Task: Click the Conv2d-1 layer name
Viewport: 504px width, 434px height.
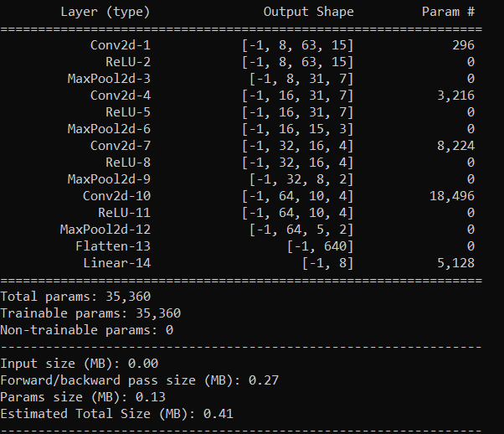Action: pos(121,45)
